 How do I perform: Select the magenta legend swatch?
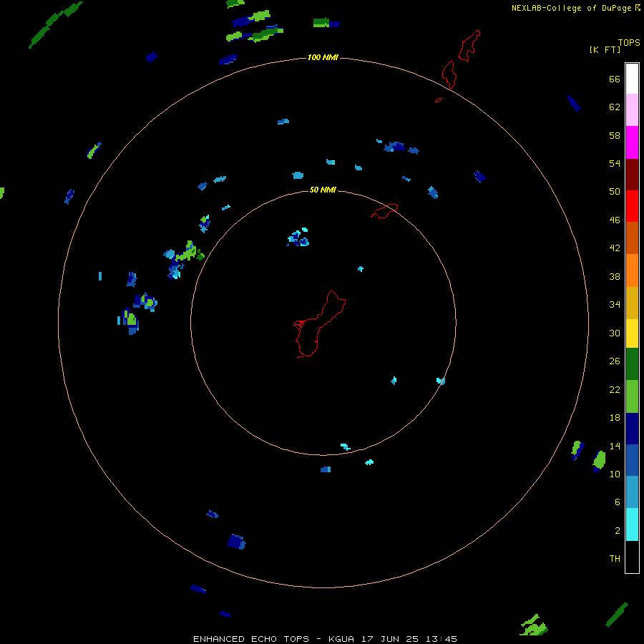(x=632, y=142)
